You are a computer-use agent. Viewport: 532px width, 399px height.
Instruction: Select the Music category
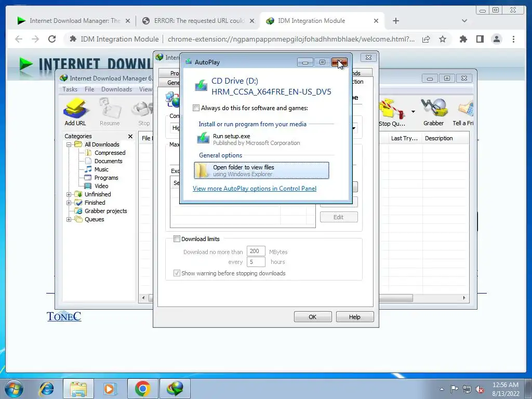[101, 169]
